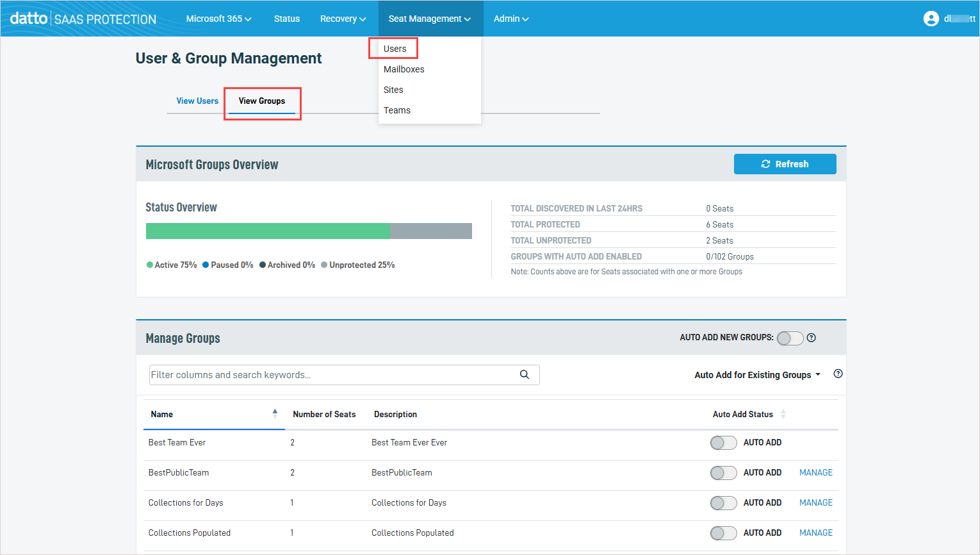Viewport: 980px width, 555px height.
Task: Toggle Auto Add for Collections for Days
Action: point(724,502)
